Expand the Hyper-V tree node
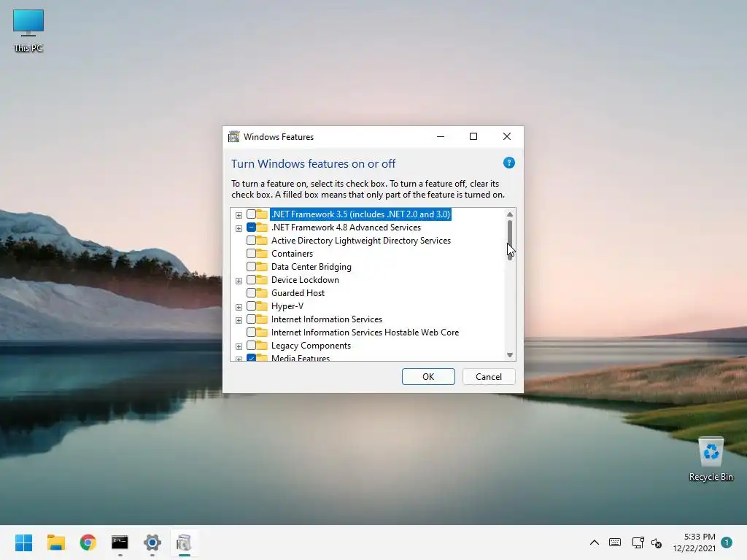747x560 pixels. click(239, 307)
